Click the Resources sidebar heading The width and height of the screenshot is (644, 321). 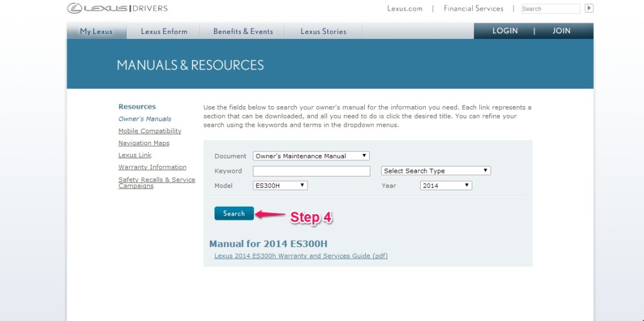point(136,107)
